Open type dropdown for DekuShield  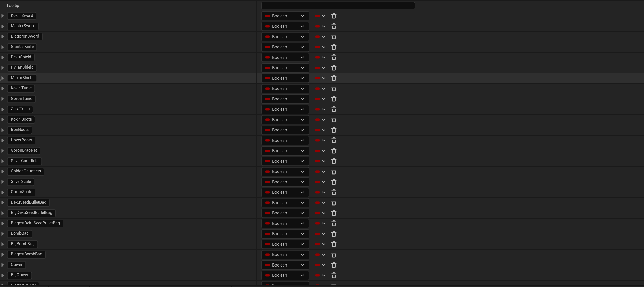(285, 57)
